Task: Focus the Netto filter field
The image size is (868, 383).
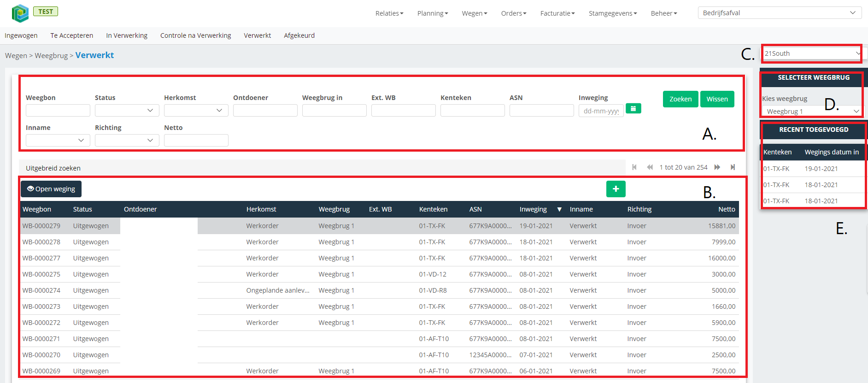Action: pyautogui.click(x=196, y=140)
